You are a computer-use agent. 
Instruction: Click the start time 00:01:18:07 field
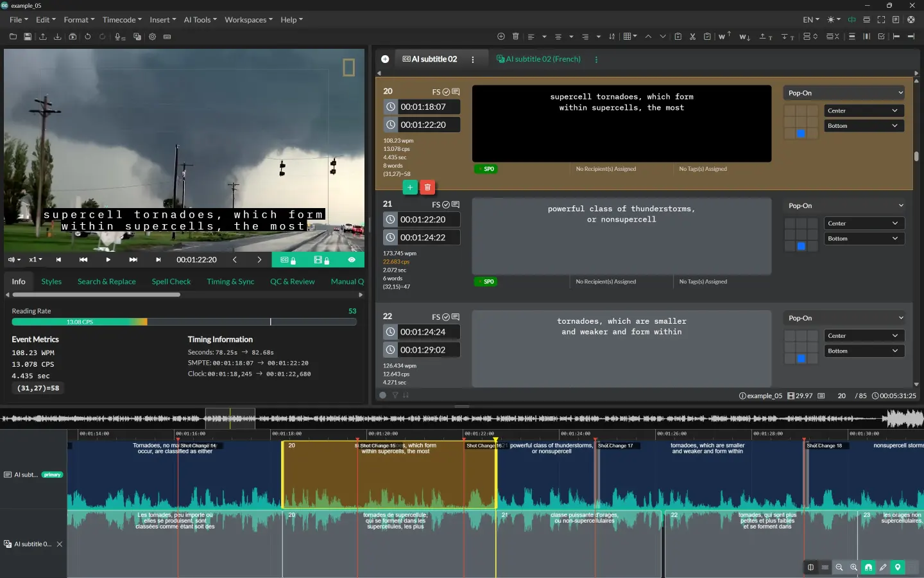click(x=422, y=107)
